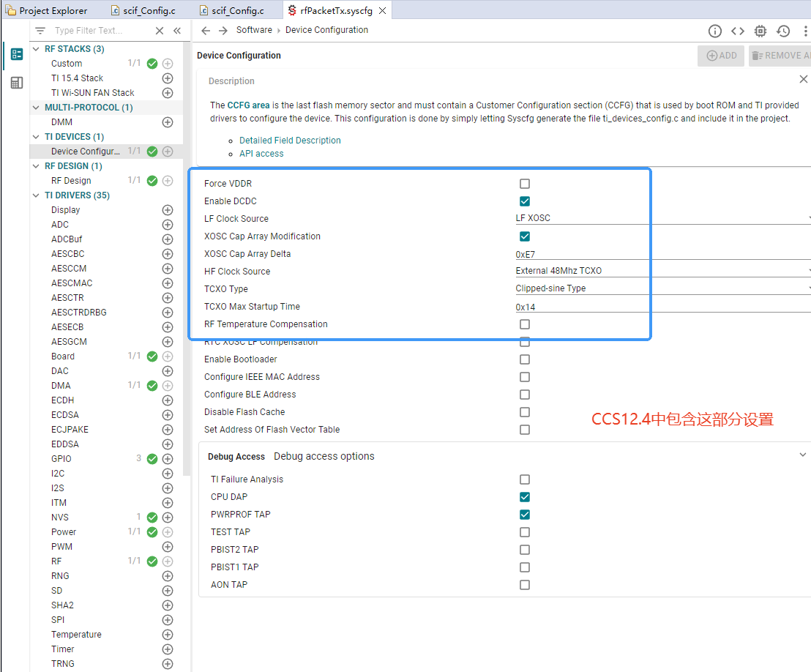Switch to the Project Explorer tab
Viewport: 811px width, 672px height.
pyautogui.click(x=46, y=10)
